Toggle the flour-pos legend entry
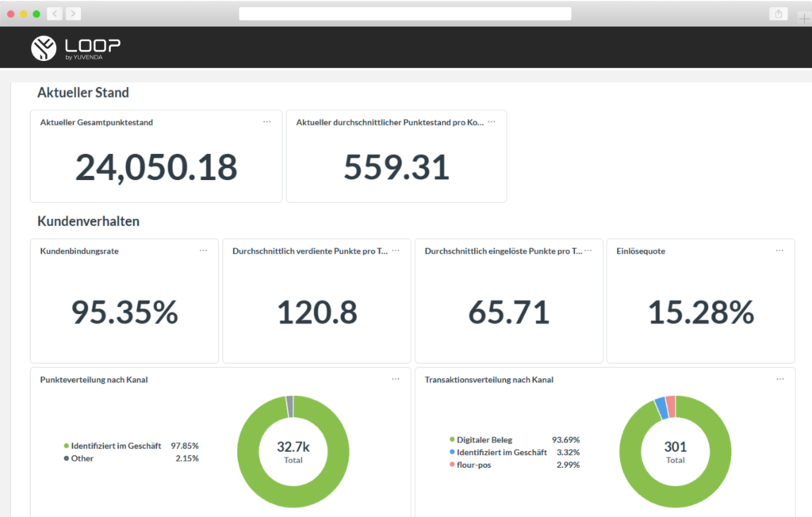This screenshot has width=812, height=517. (470, 465)
